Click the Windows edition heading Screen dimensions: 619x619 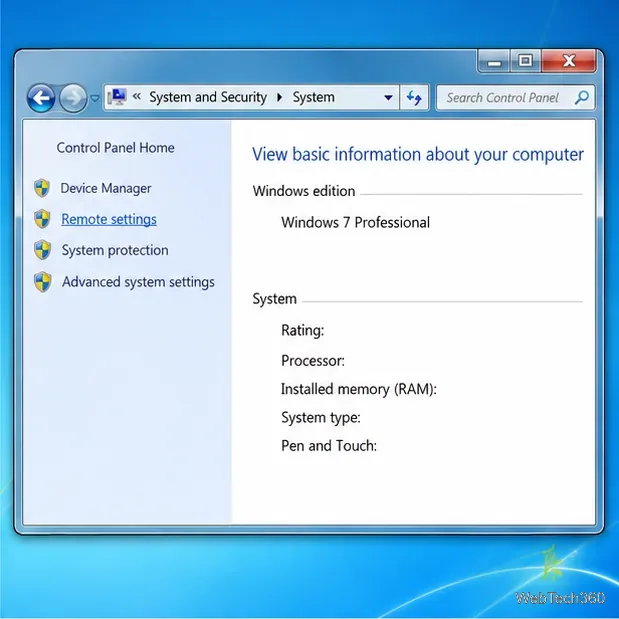point(304,191)
